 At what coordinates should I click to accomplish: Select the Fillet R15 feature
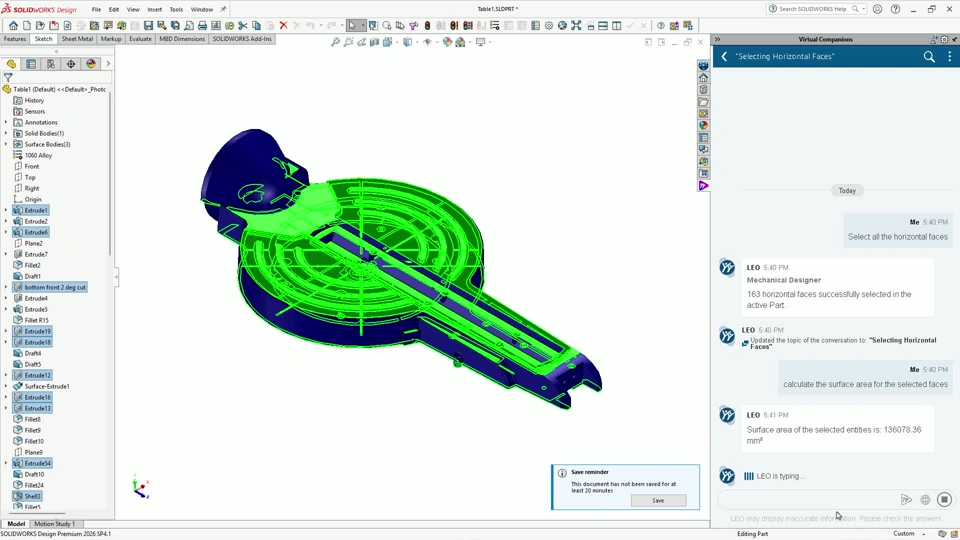[x=36, y=320]
